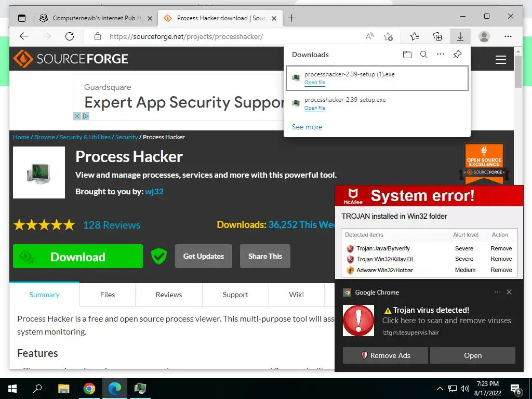Close the Guardsquare ad with X icon

[77, 116]
